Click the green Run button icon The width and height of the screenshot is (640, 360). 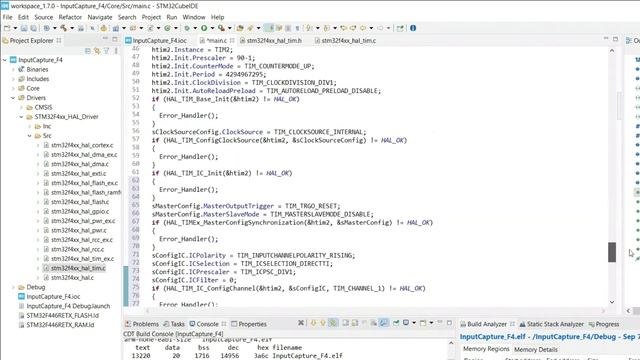pyautogui.click(x=204, y=28)
